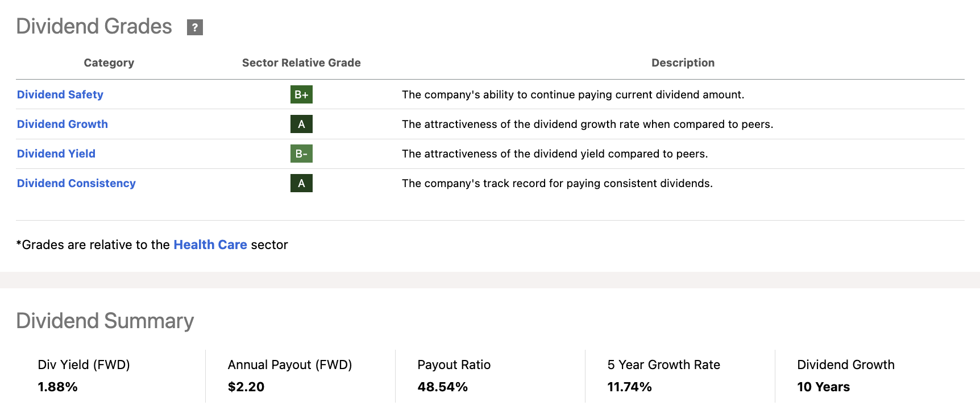
Task: Click the Dividend Growth 10 Years value
Action: pyautogui.click(x=823, y=387)
